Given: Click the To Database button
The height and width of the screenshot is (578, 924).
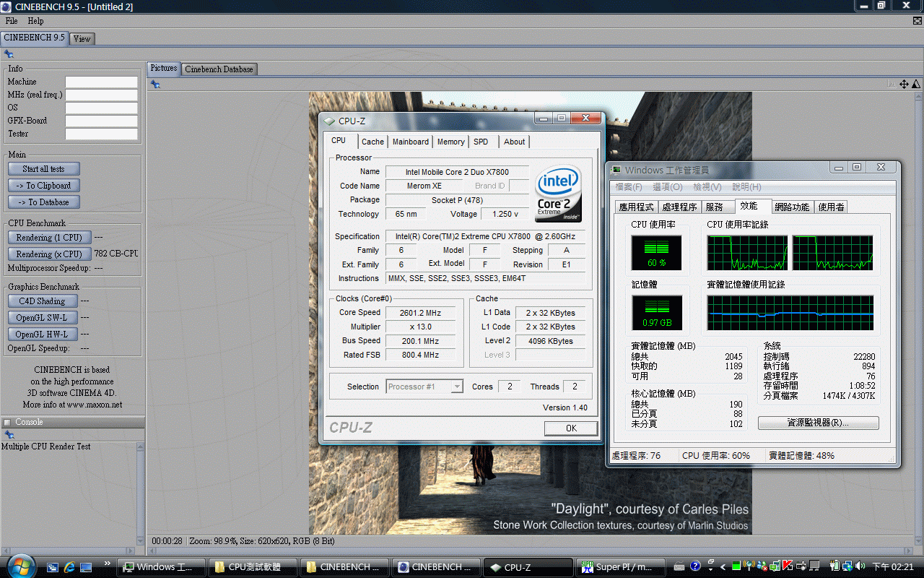Looking at the screenshot, I should click(44, 202).
